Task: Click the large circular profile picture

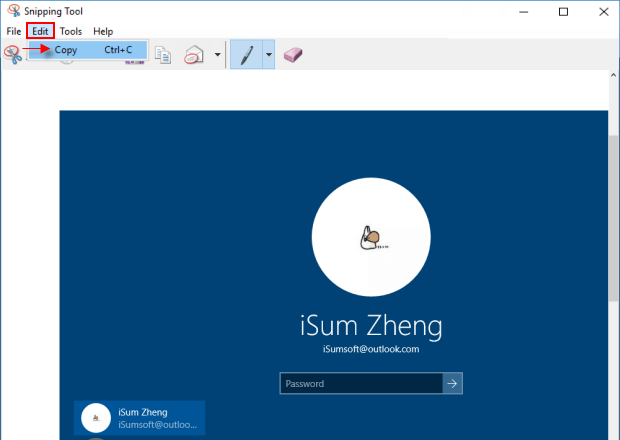Action: click(x=371, y=237)
